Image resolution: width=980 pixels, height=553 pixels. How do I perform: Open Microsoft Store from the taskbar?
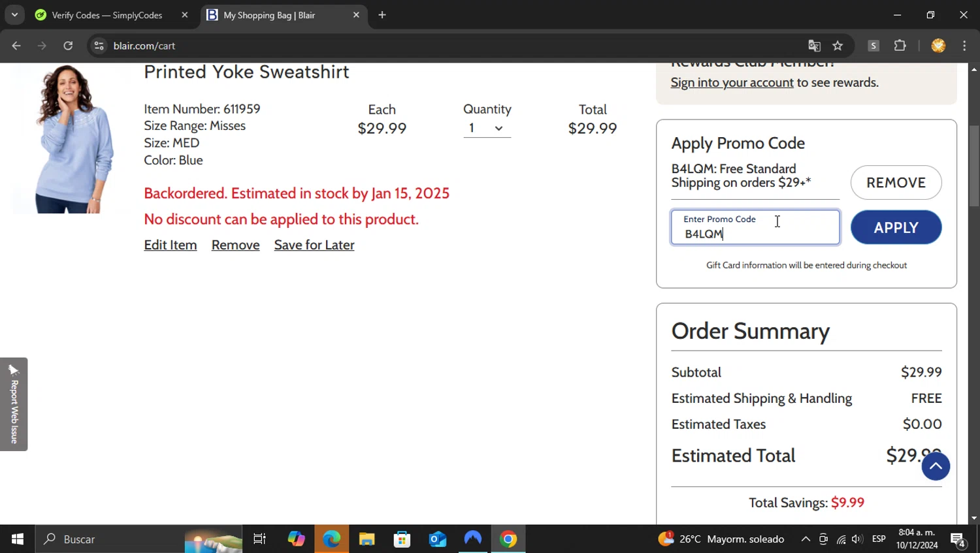click(402, 539)
